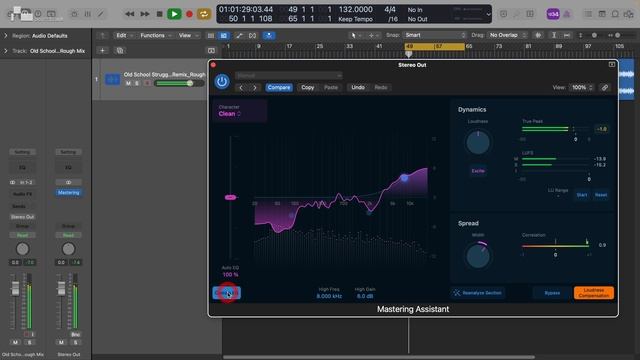Toggle the metronome click icon
The height and width of the screenshot is (360, 640).
(567, 14)
